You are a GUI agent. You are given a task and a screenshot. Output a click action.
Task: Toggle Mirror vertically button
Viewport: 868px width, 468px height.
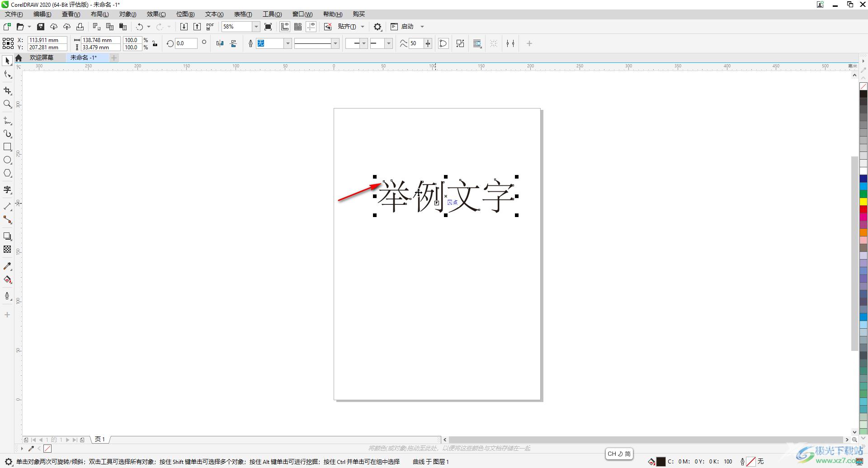(233, 43)
